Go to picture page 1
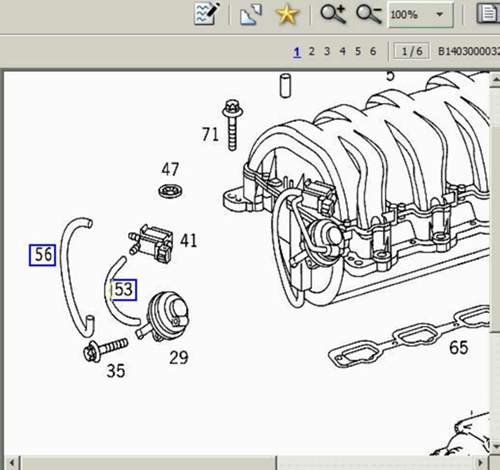The image size is (500, 470). click(x=297, y=52)
